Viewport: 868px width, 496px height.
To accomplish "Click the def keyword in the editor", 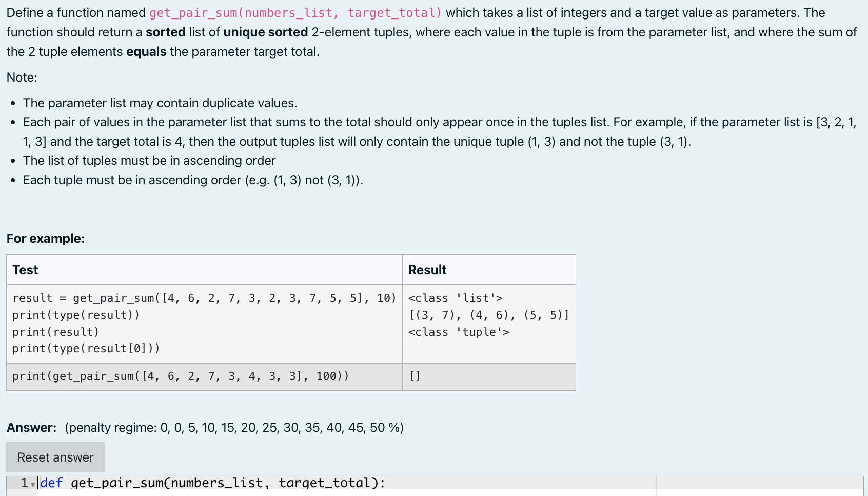I will 51,483.
